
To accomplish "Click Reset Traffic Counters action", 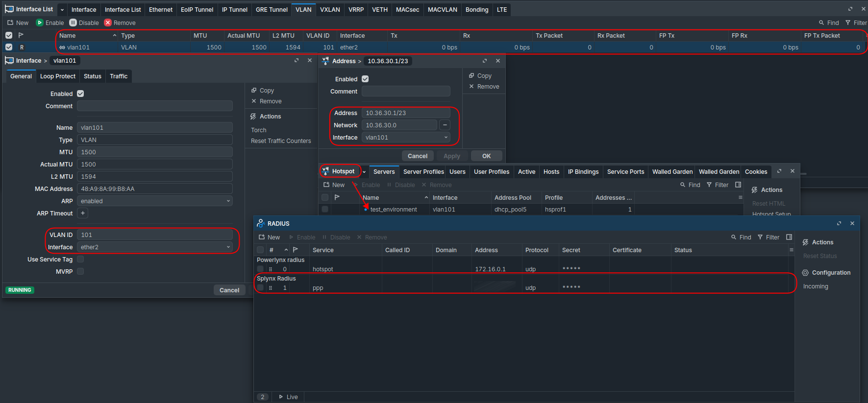I will click(281, 141).
